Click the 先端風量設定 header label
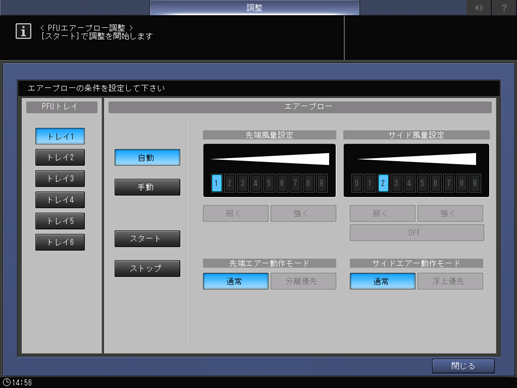Viewport: 517px width, 388px height. (x=269, y=135)
